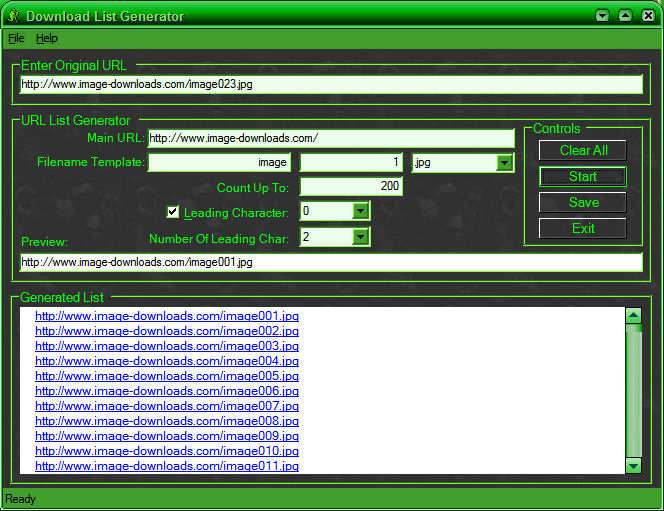Click the Exit button in Controls
This screenshot has height=511, width=664.
click(x=583, y=228)
